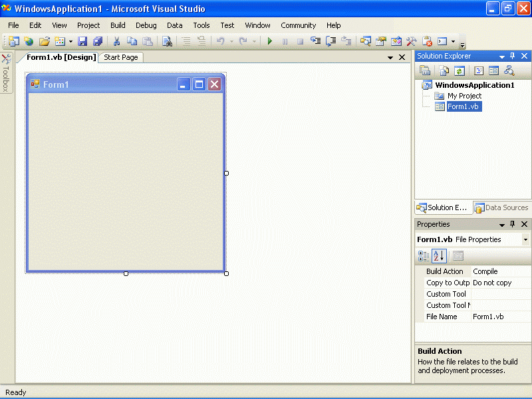
Task: Switch Properties grid to Categorized view
Action: (x=423, y=256)
